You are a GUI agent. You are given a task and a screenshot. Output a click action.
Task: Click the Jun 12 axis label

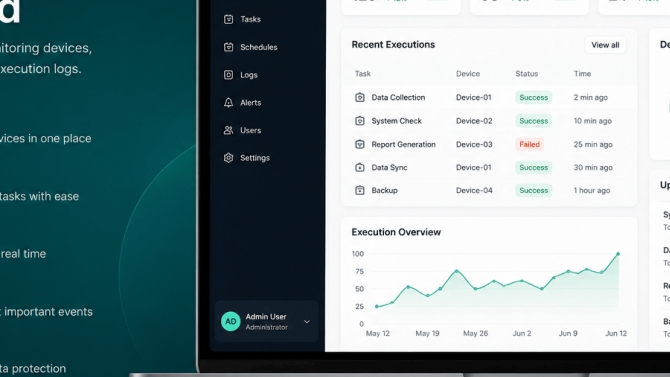(616, 333)
